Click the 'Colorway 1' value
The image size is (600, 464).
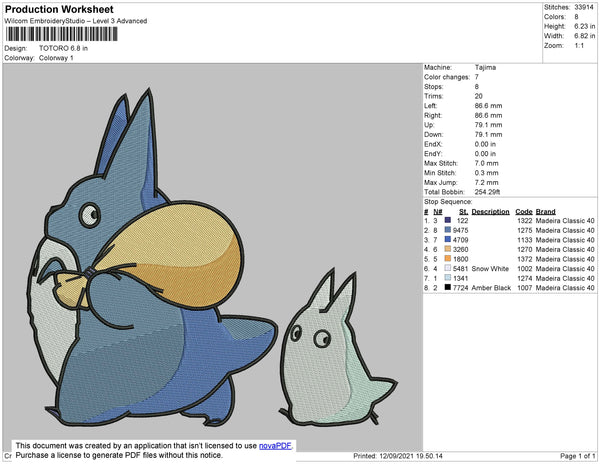tap(56, 58)
